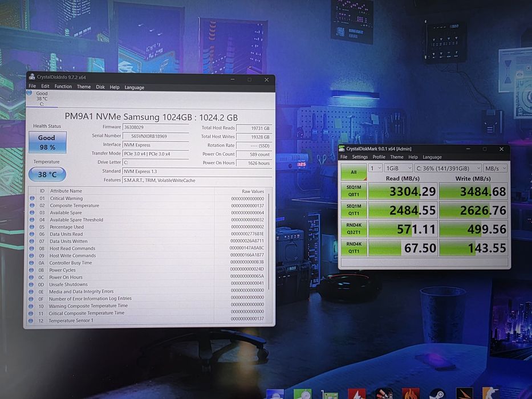Image resolution: width=532 pixels, height=399 pixels.
Task: Click SEQ1M Q8T1 write result 3484.68
Action: click(474, 191)
